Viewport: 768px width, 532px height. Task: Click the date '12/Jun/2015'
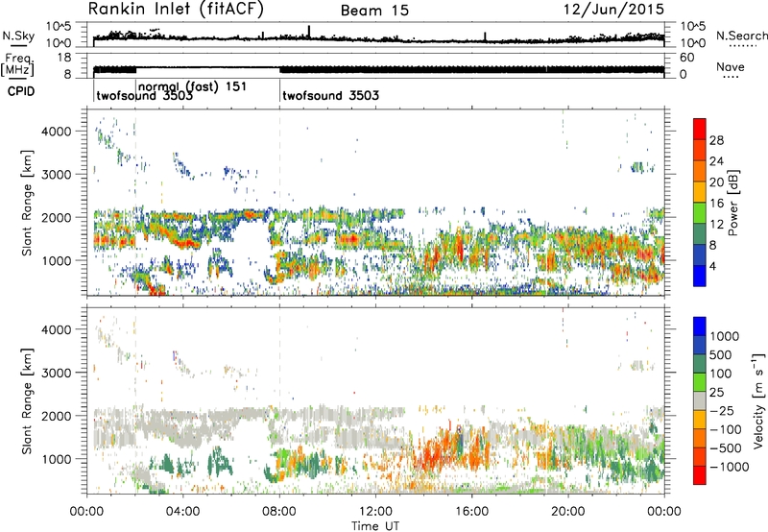click(613, 10)
